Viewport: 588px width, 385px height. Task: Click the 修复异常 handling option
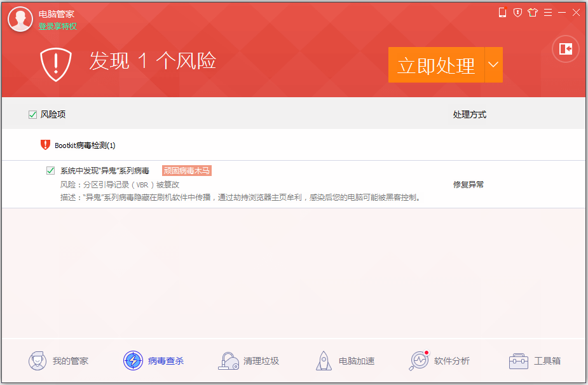468,184
